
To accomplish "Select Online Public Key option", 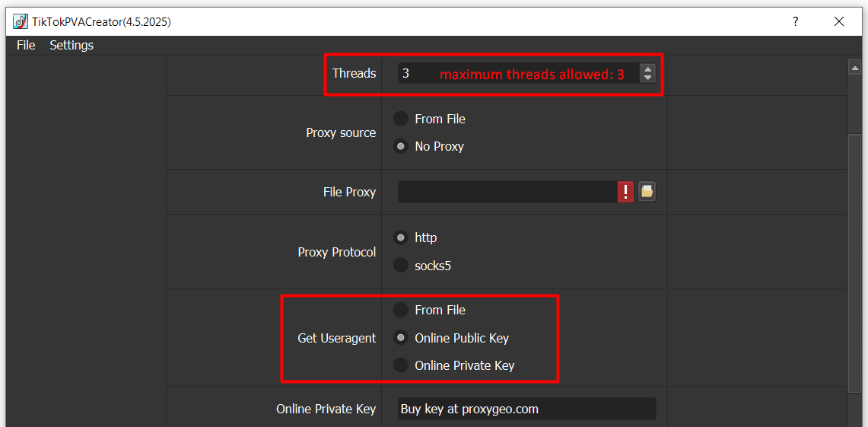I will coord(400,338).
